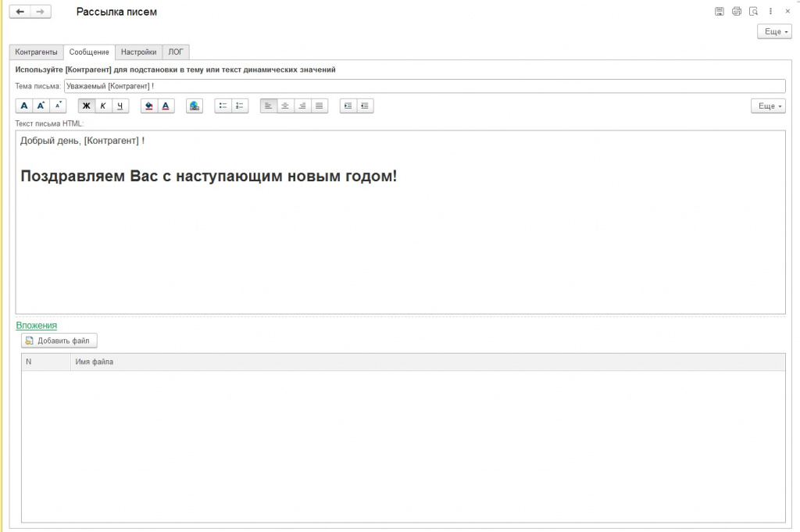Screen dimensions: 800x532
Task: Align text to the left
Action: (x=269, y=105)
